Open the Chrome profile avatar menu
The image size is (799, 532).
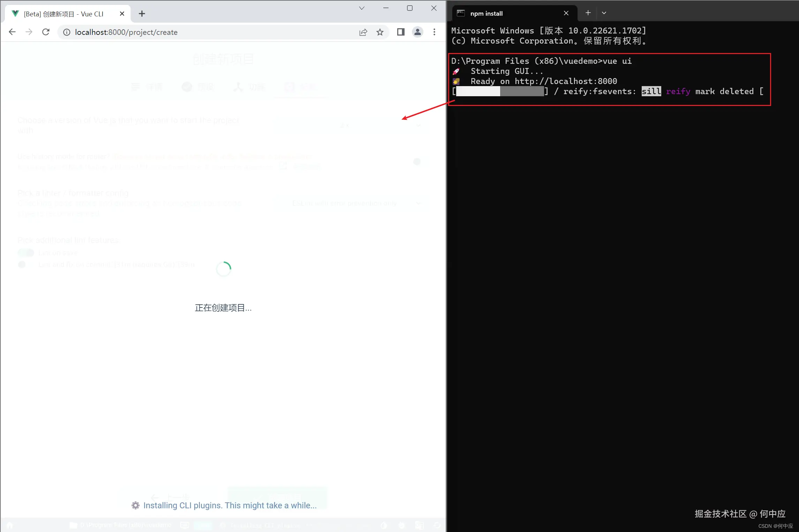click(417, 32)
